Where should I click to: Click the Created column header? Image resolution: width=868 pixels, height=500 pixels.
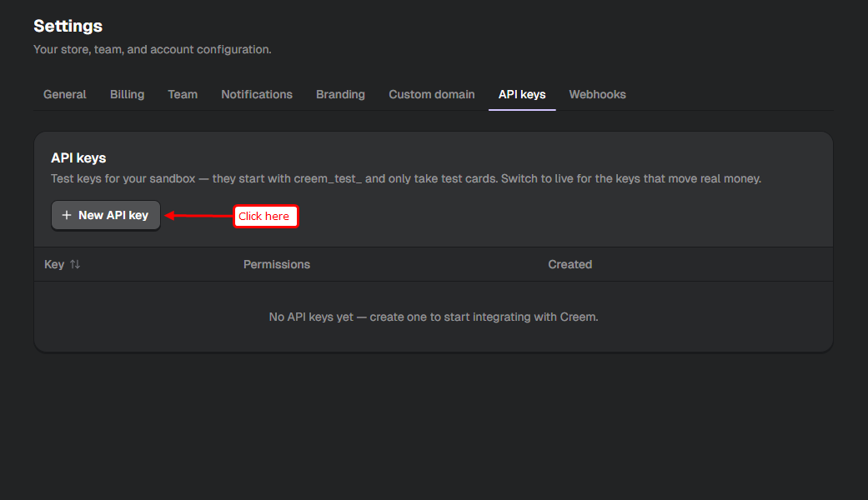coord(570,264)
